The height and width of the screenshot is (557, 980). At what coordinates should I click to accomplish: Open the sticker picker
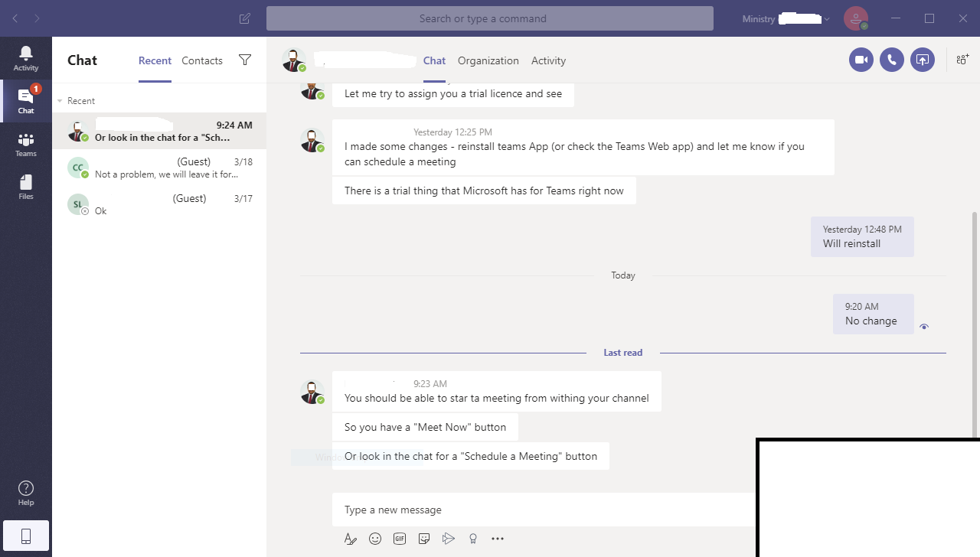424,538
